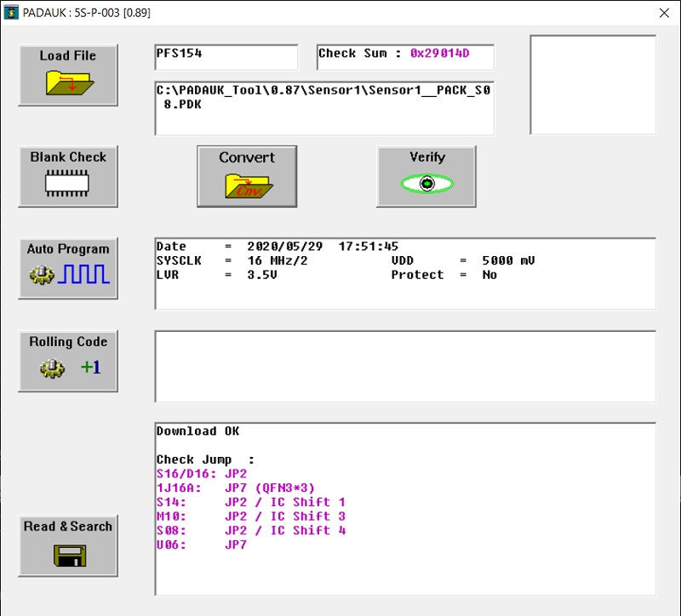Screen dimensions: 681x616
Task: Click the Check Sum 0x29014D field
Action: [x=404, y=56]
